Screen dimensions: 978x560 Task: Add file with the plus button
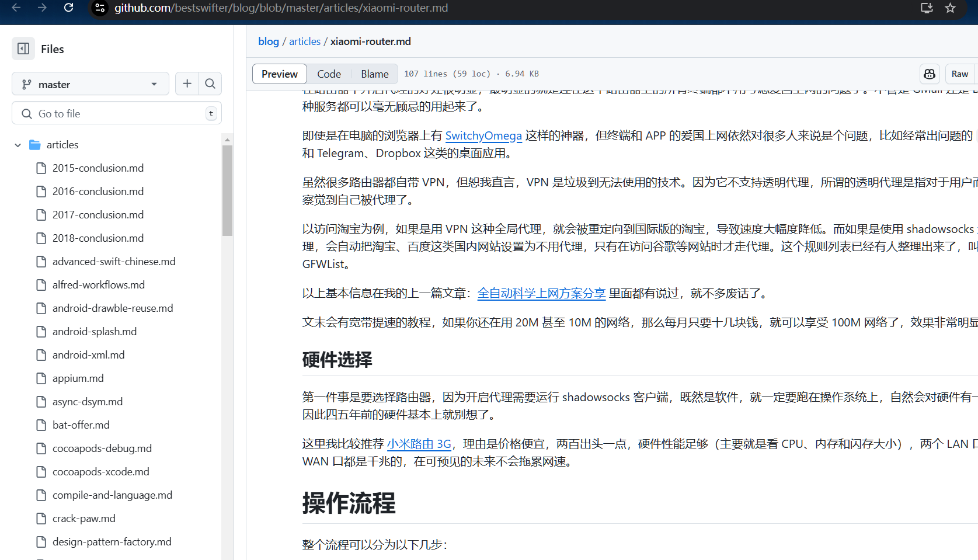pyautogui.click(x=187, y=84)
